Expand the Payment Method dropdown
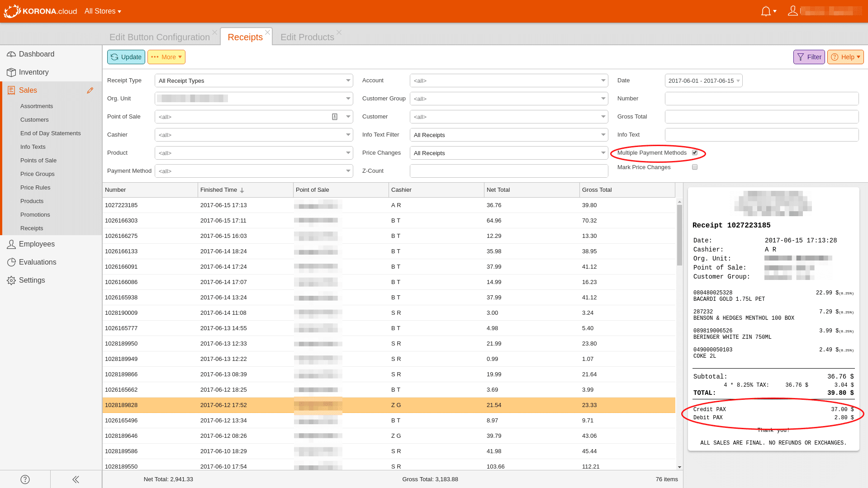 pos(348,171)
